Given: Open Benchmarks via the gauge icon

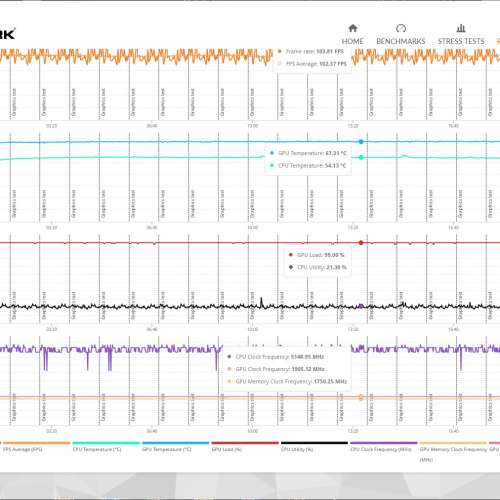Looking at the screenshot, I should [x=401, y=28].
